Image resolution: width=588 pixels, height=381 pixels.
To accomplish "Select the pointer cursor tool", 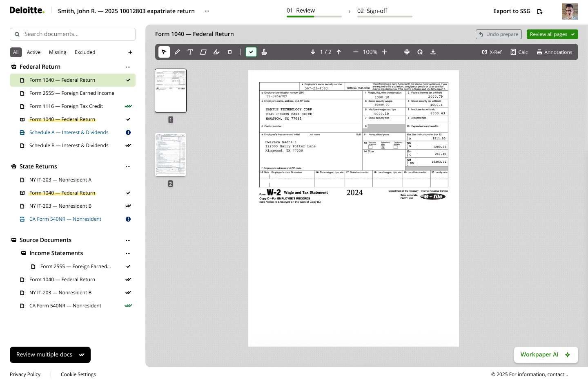I will coord(164,52).
